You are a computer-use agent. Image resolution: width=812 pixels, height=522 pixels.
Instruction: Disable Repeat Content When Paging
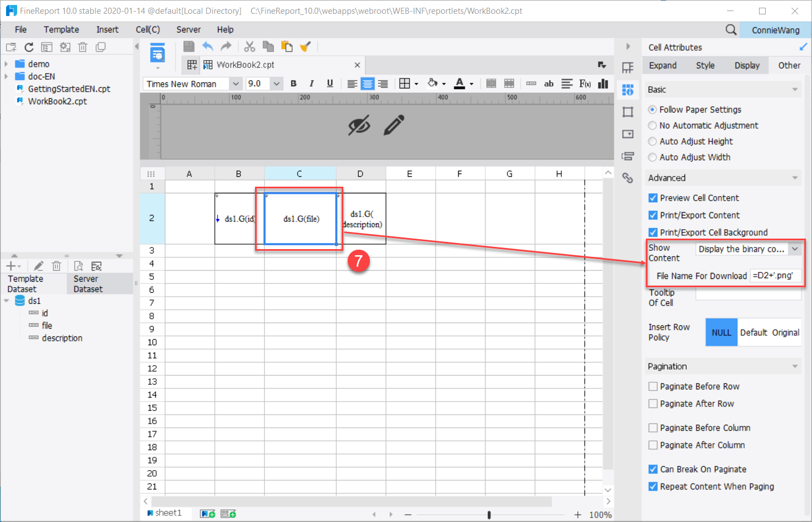[652, 487]
